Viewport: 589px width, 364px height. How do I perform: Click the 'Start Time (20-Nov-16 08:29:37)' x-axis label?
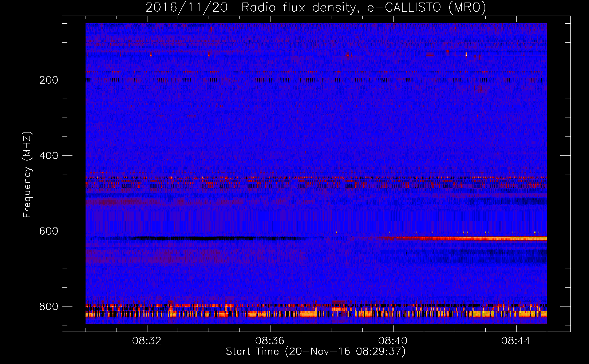tap(316, 352)
